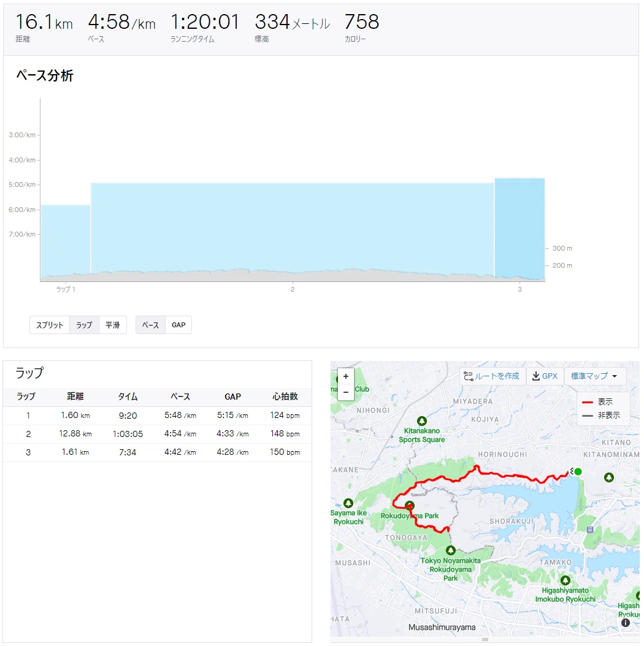
Task: Click the GPX download icon
Action: 535,376
